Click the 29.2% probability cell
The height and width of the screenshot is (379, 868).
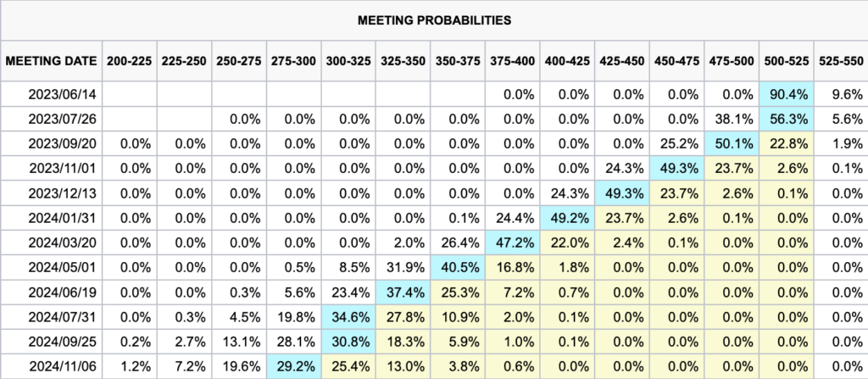295,365
